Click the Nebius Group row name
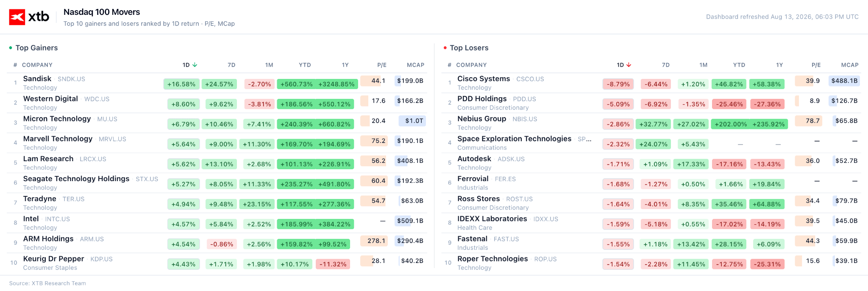 (x=481, y=119)
